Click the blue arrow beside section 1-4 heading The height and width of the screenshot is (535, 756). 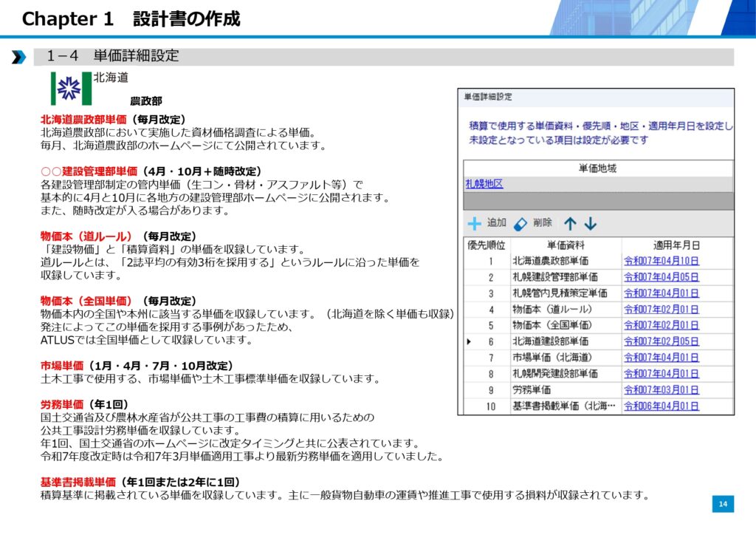(x=18, y=57)
